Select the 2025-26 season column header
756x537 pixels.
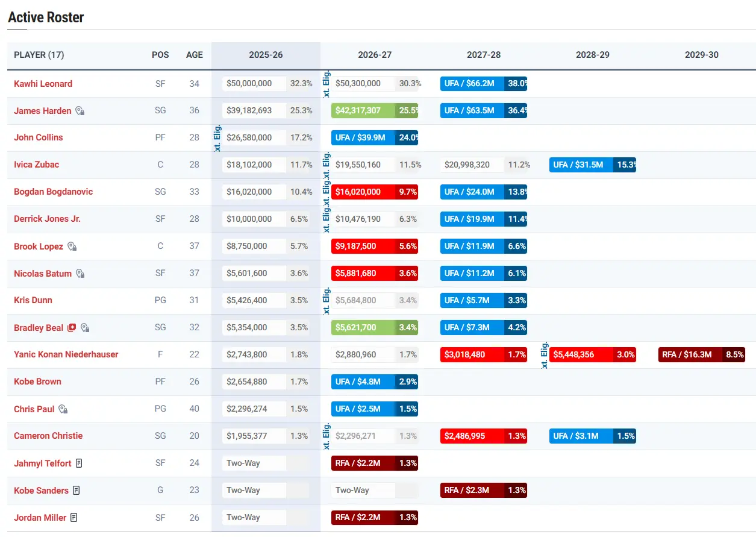(266, 55)
